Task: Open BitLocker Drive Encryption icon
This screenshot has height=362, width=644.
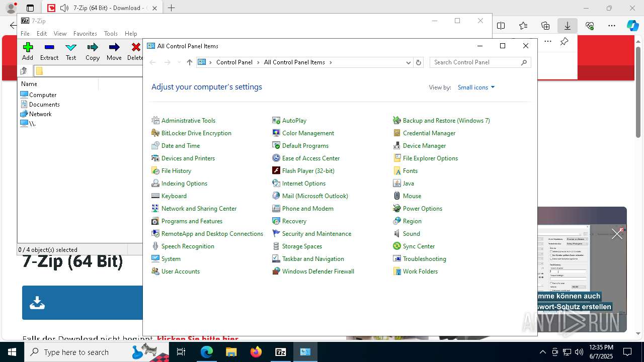Action: 155,133
